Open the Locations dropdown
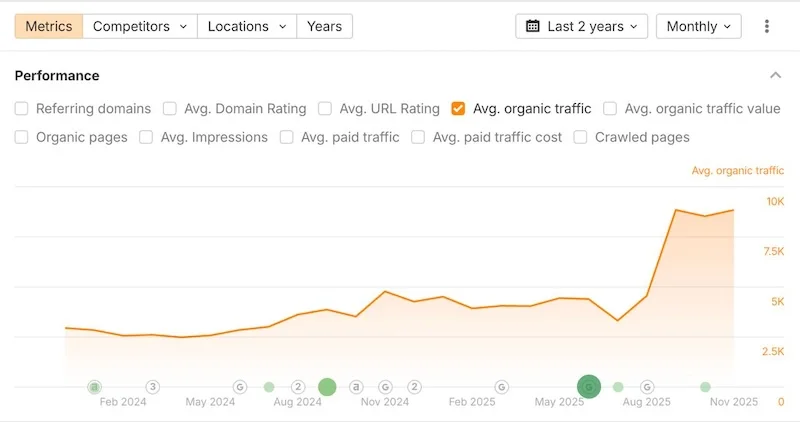Screen dimensions: 800x422 pos(246,26)
